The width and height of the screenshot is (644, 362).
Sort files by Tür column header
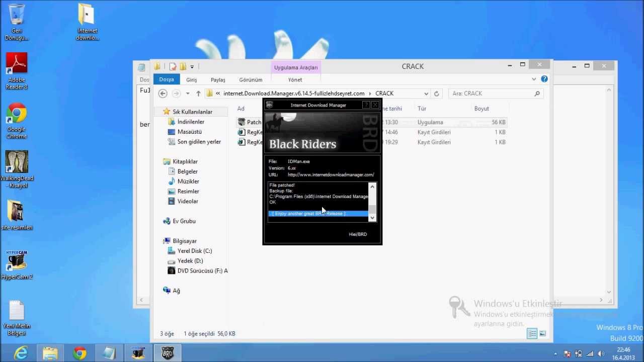coord(422,109)
